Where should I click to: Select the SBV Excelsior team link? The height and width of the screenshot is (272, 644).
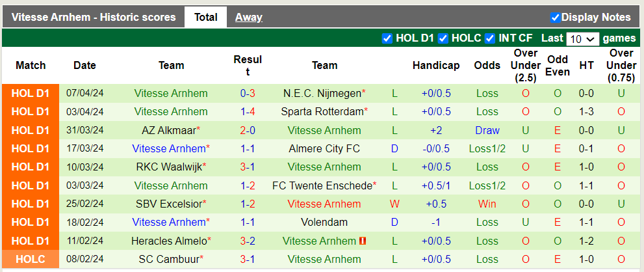(168, 204)
